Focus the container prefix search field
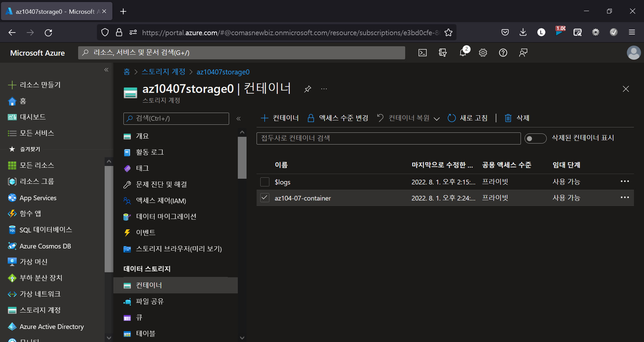The width and height of the screenshot is (644, 342). pyautogui.click(x=388, y=138)
